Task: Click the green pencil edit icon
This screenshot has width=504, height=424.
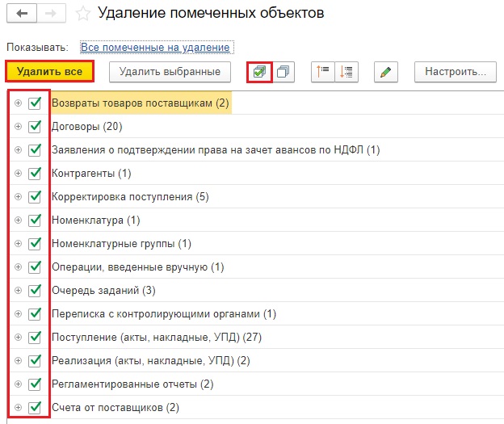Action: (x=387, y=72)
